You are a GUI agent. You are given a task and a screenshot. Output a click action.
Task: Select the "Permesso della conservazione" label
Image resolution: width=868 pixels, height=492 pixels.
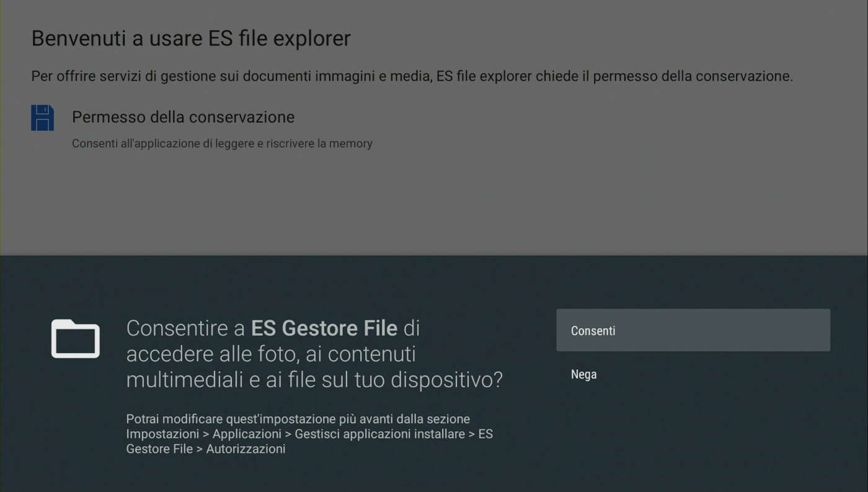click(x=183, y=117)
